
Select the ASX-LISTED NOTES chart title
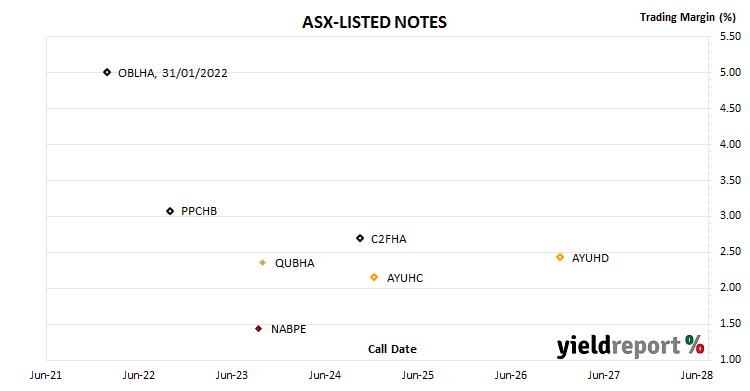[x=375, y=22]
